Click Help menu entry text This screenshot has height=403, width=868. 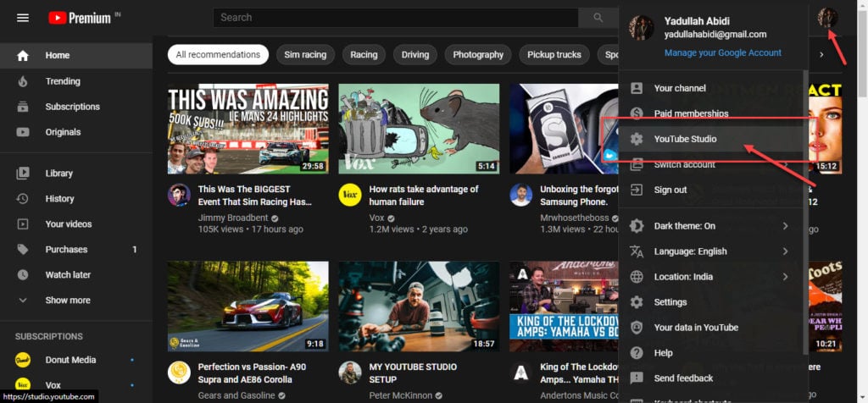[663, 353]
